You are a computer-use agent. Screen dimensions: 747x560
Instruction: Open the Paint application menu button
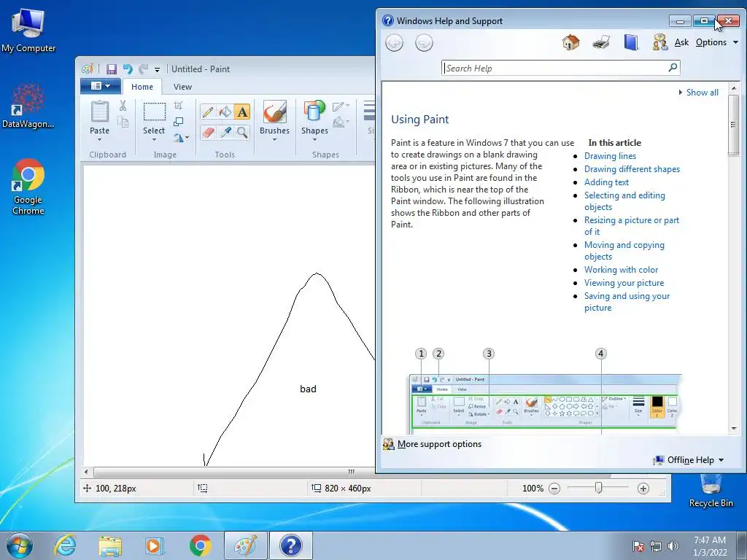(100, 86)
